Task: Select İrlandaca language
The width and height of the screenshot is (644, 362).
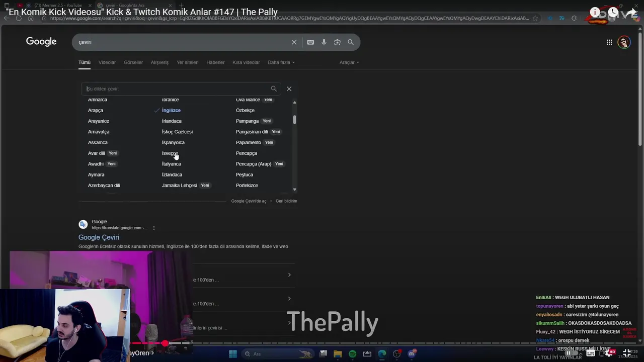Action: (172, 121)
